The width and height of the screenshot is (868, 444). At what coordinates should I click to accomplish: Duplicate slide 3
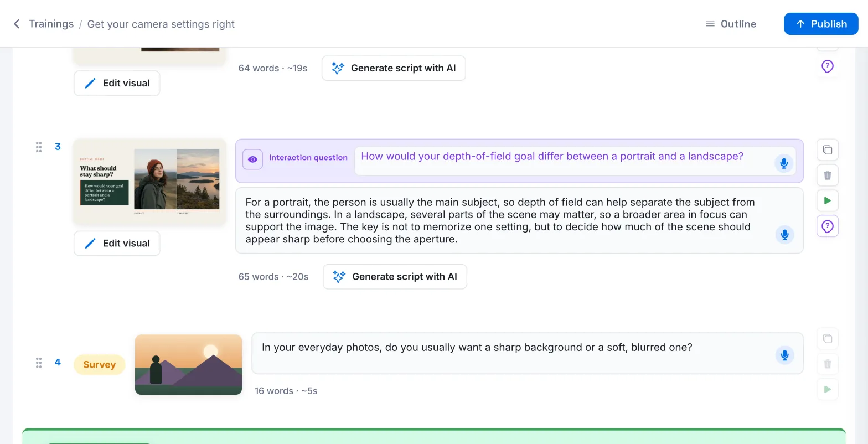828,150
